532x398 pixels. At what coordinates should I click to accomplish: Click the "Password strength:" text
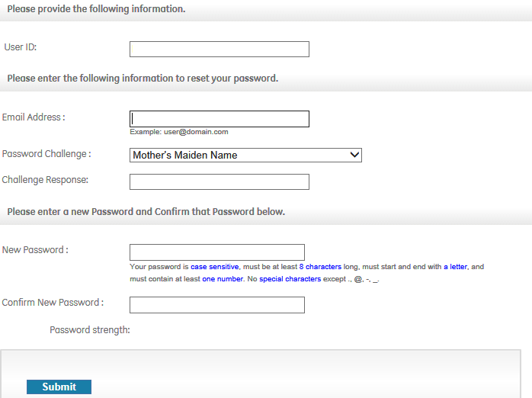click(x=90, y=330)
